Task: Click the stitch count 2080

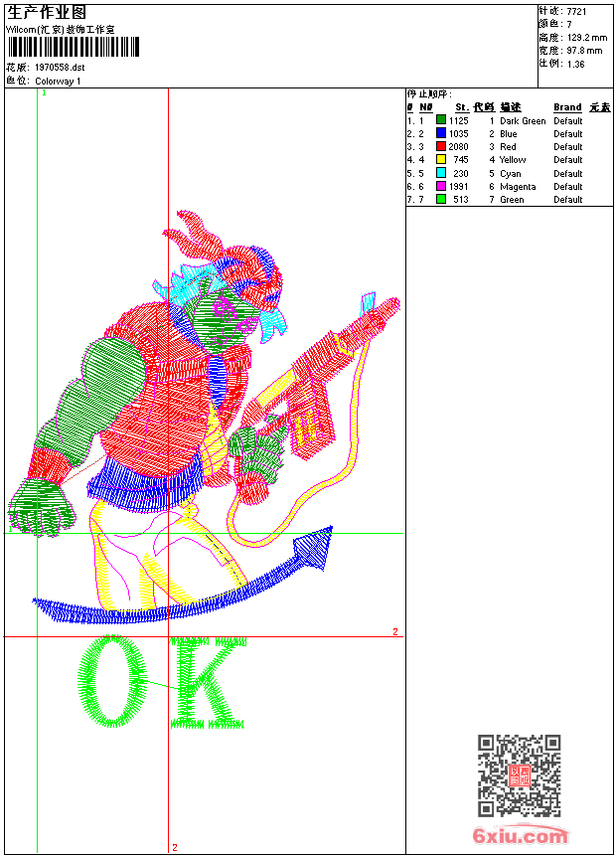Action: pyautogui.click(x=458, y=147)
